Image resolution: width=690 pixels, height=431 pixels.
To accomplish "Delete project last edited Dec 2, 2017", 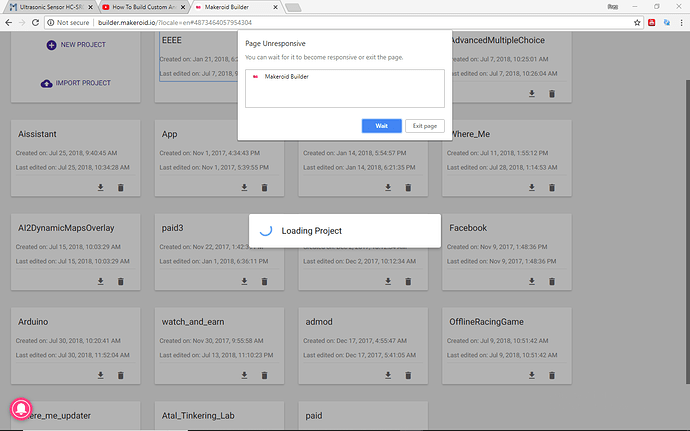I will coord(408,281).
